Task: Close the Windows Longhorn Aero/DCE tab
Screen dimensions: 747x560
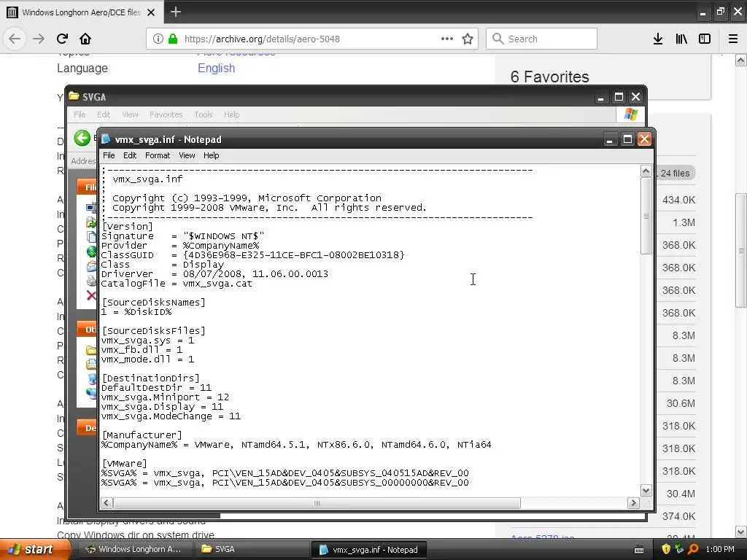Action: pos(151,12)
